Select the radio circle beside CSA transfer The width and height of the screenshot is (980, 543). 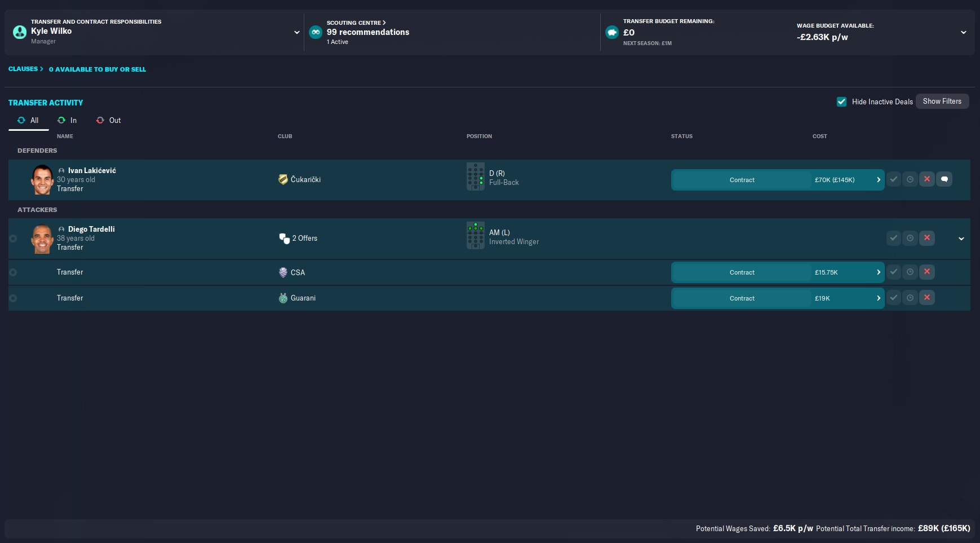[x=13, y=272]
